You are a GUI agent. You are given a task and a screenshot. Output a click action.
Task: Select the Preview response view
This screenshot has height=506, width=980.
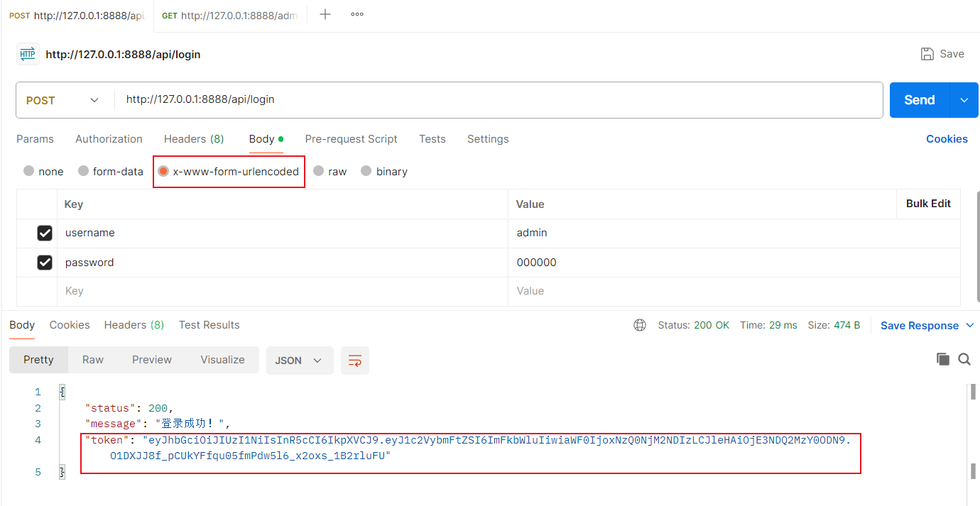coord(152,360)
